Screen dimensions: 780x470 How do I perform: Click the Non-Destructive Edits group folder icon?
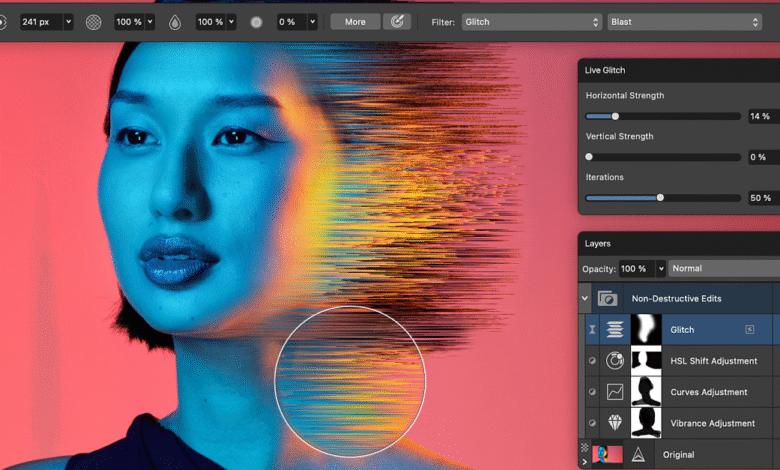point(607,298)
